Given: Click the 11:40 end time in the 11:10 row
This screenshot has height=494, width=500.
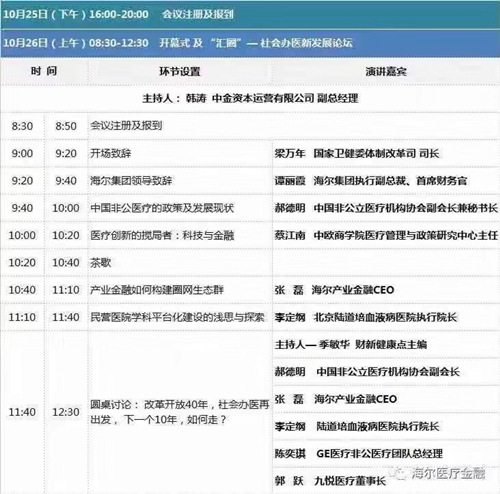Looking at the screenshot, I should 66,318.
